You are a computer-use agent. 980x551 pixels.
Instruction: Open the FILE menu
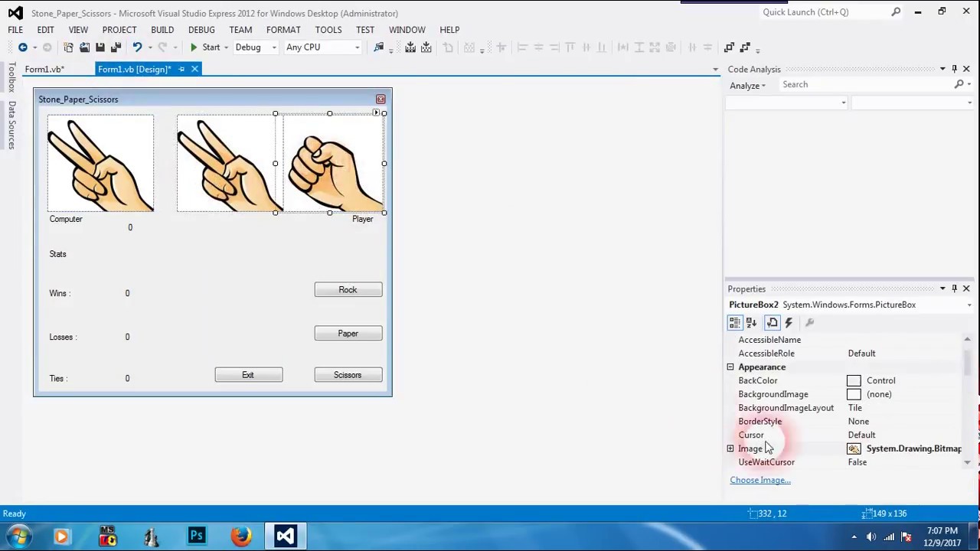click(15, 30)
